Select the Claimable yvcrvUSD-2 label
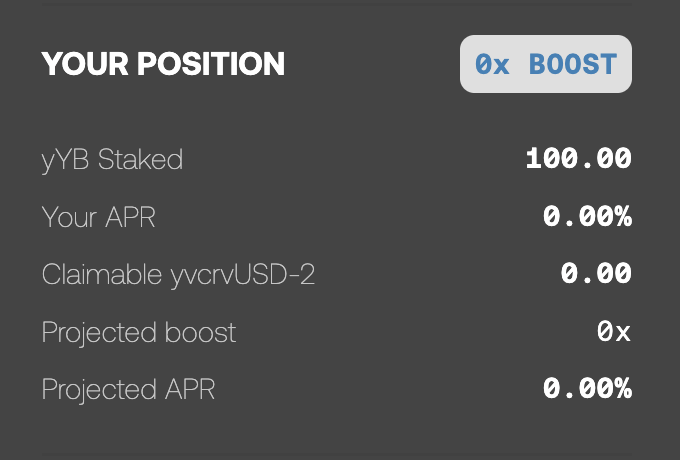This screenshot has width=680, height=460. coord(178,274)
